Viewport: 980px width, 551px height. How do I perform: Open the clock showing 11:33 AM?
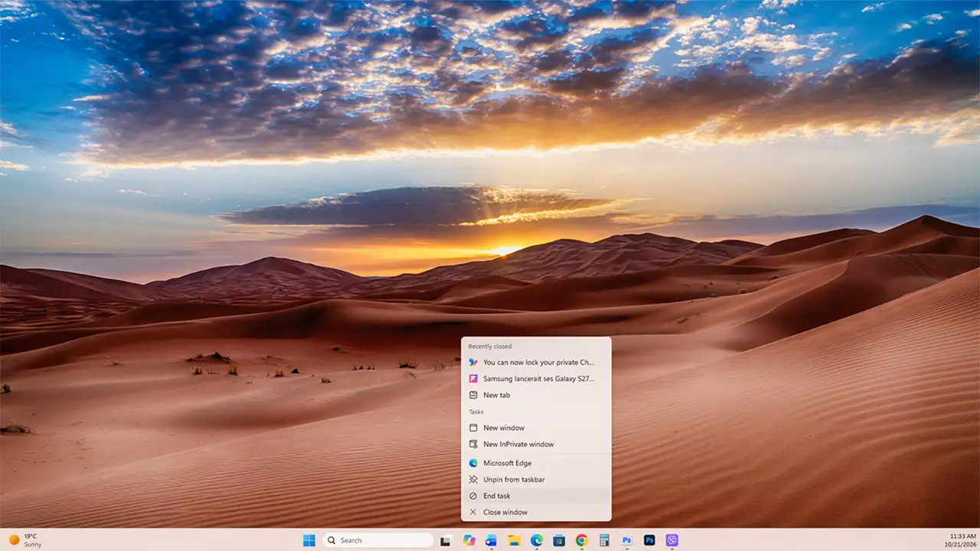(x=962, y=540)
